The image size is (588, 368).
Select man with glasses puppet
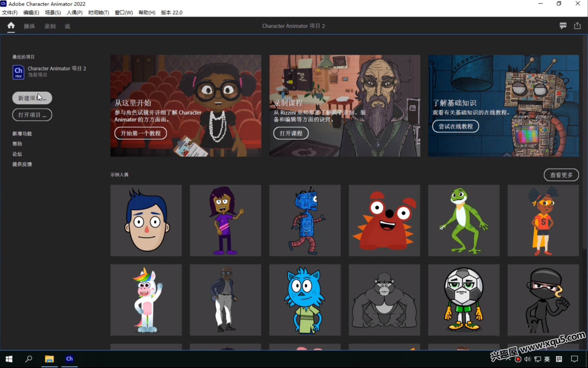click(x=226, y=300)
